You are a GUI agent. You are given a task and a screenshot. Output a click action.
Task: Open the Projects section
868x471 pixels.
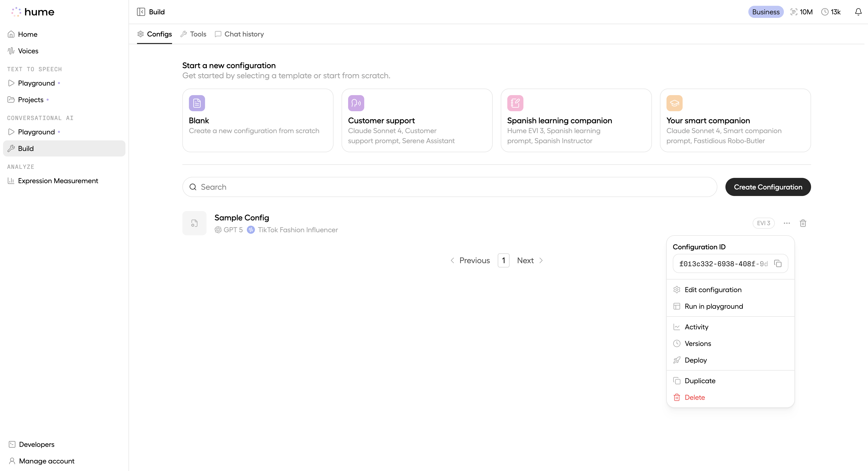pyautogui.click(x=30, y=100)
